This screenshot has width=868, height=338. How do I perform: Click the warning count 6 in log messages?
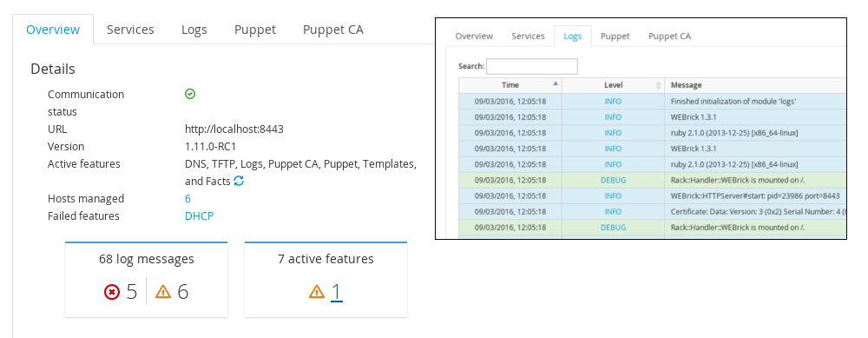pyautogui.click(x=182, y=291)
